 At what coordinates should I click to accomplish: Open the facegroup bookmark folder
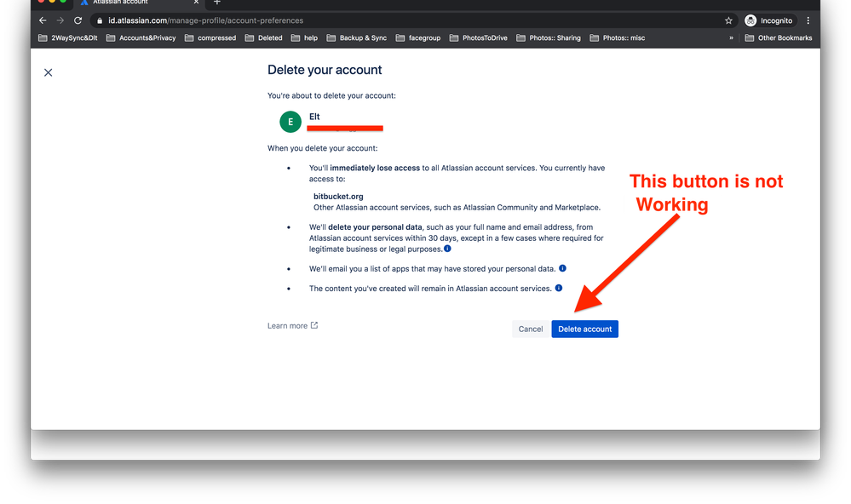click(418, 38)
